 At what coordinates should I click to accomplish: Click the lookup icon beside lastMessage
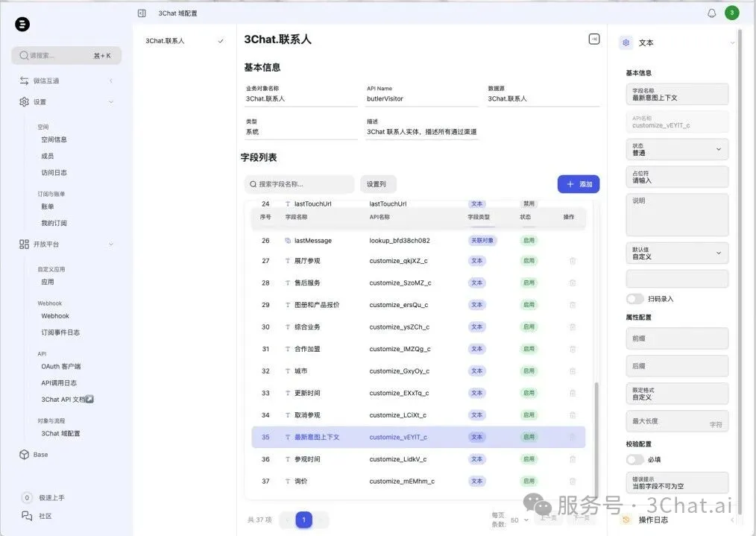[x=288, y=241]
